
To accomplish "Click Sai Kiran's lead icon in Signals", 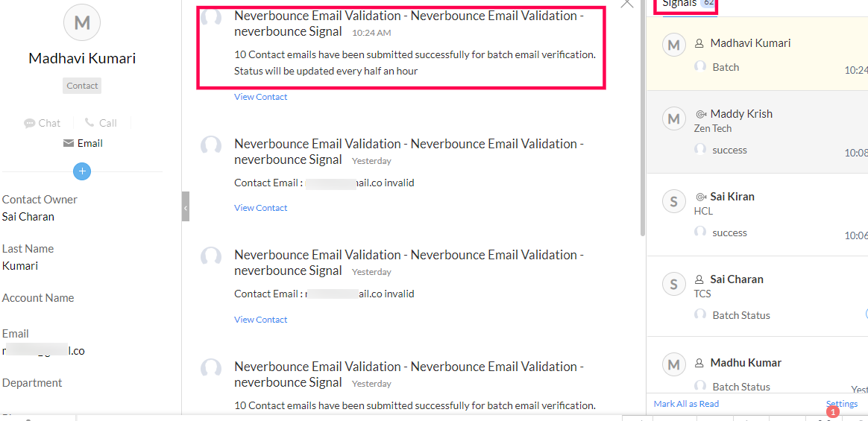I will coord(701,197).
